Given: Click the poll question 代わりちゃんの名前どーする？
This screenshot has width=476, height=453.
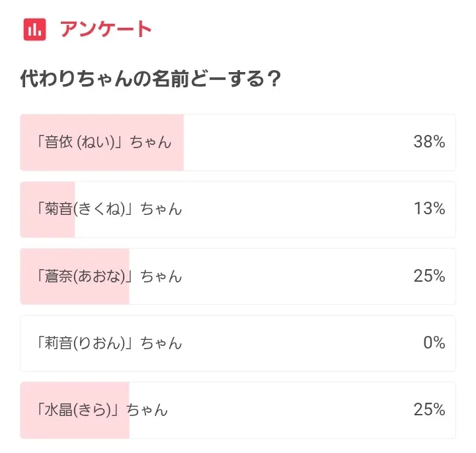Looking at the screenshot, I should click(151, 81).
